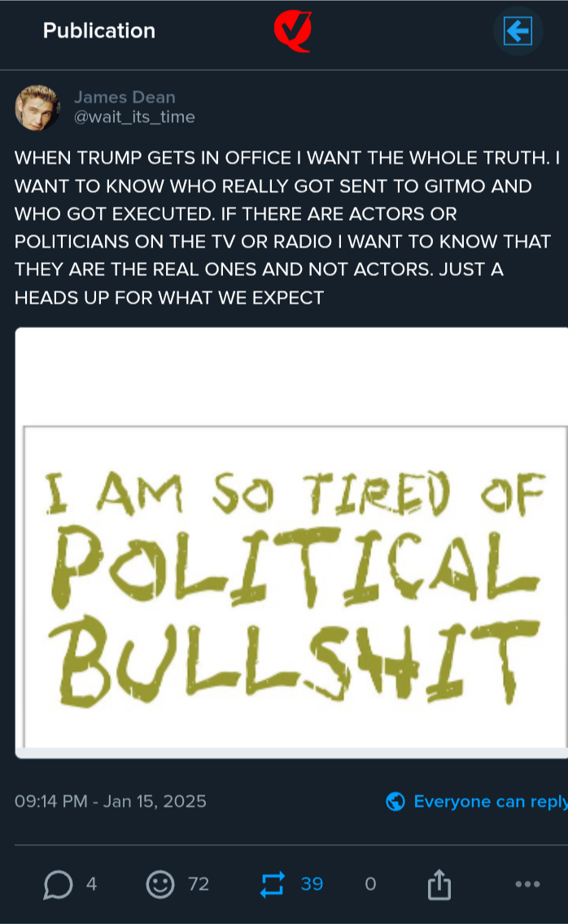Open the James Dean display name

click(125, 97)
